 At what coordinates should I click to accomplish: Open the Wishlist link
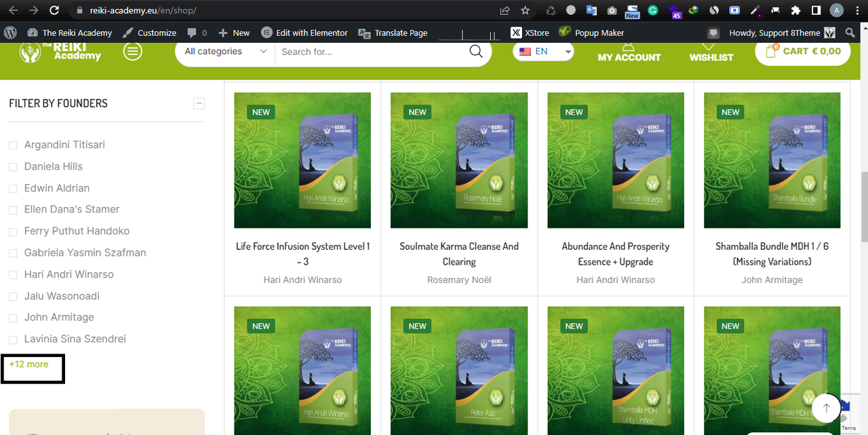[x=711, y=52]
